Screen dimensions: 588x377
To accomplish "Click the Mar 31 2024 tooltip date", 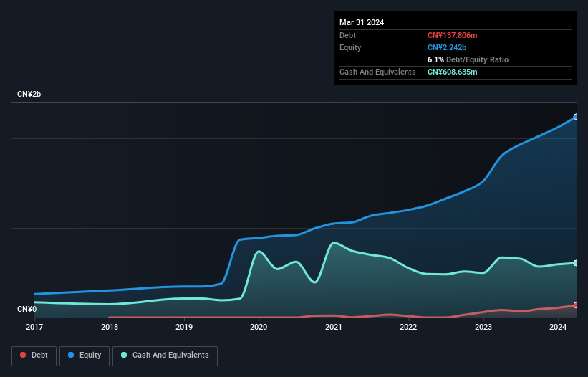I will (362, 22).
